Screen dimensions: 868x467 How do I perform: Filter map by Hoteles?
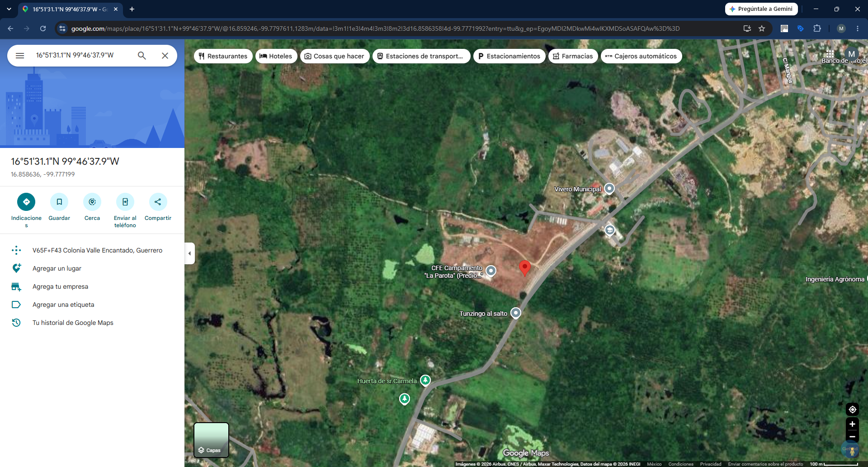276,56
